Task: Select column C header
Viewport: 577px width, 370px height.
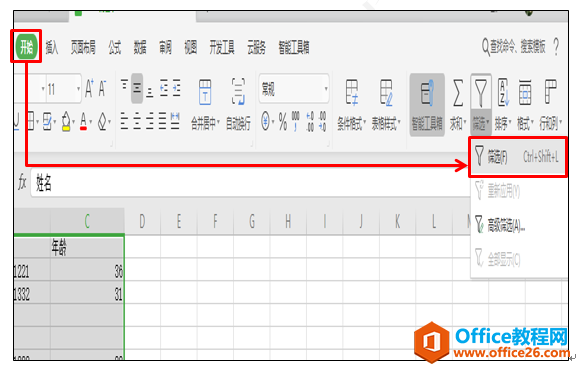Action: click(x=87, y=221)
